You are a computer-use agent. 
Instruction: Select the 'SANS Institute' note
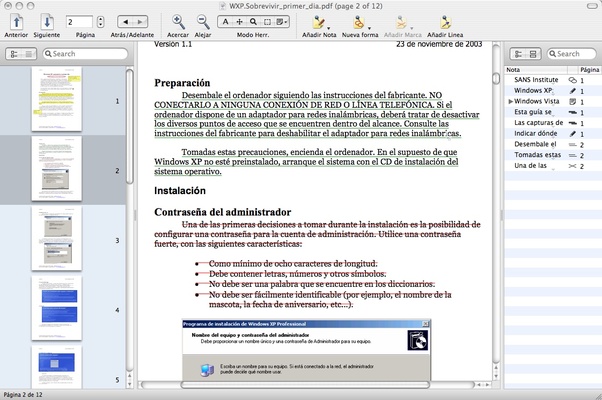pos(553,80)
